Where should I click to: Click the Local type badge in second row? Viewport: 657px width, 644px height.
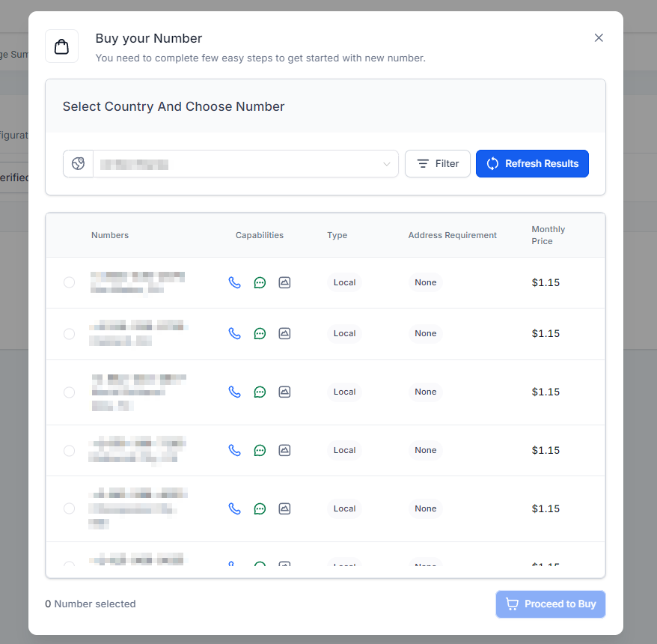[x=344, y=333]
